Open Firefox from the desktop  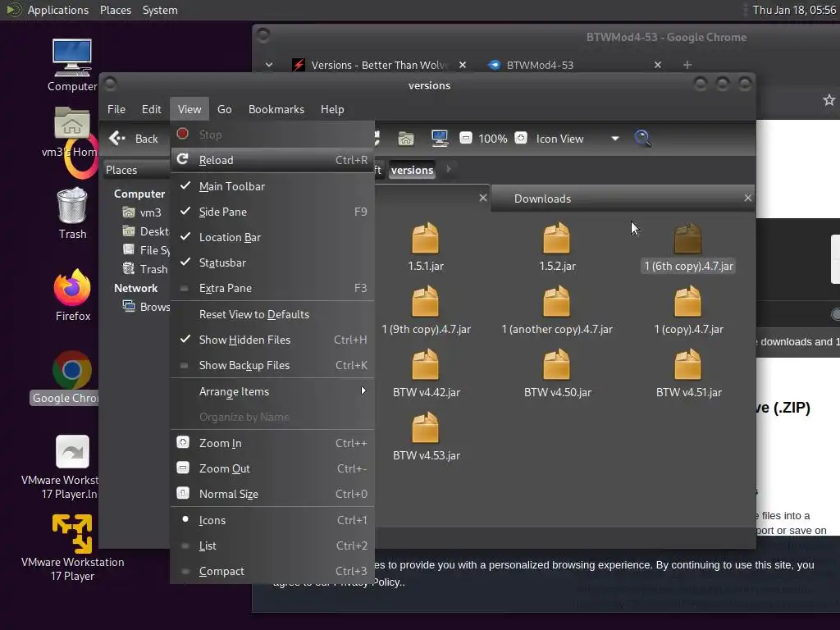(72, 290)
